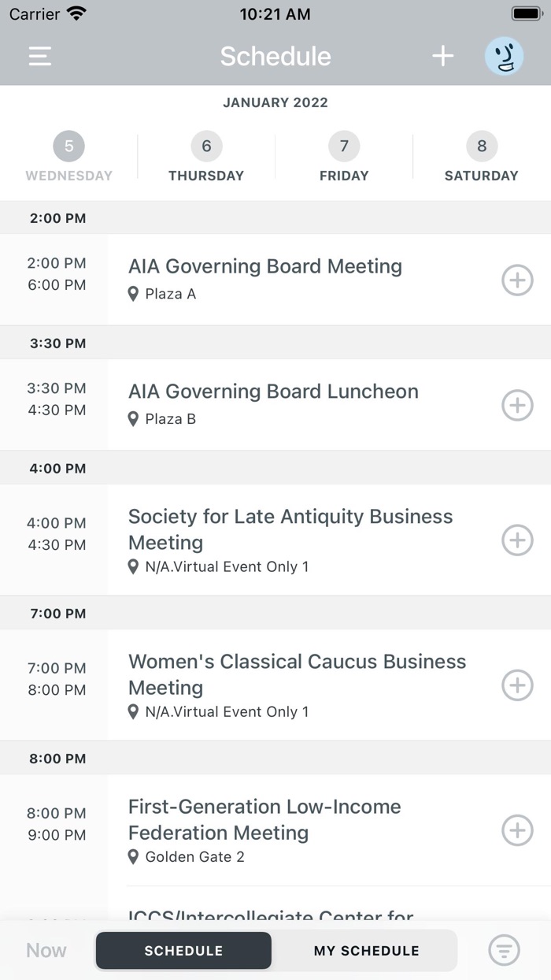Tap the plus icon in header
This screenshot has height=980, width=551.
(443, 56)
